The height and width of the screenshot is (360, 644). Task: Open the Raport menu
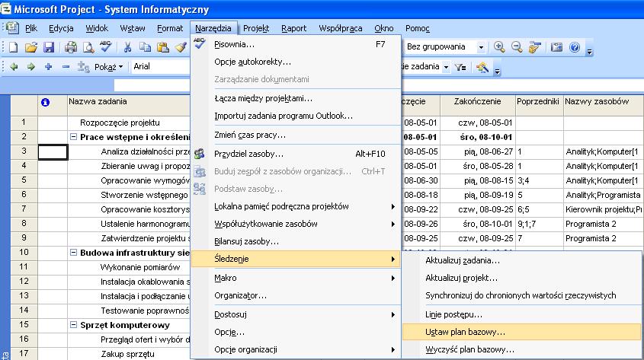coord(293,28)
